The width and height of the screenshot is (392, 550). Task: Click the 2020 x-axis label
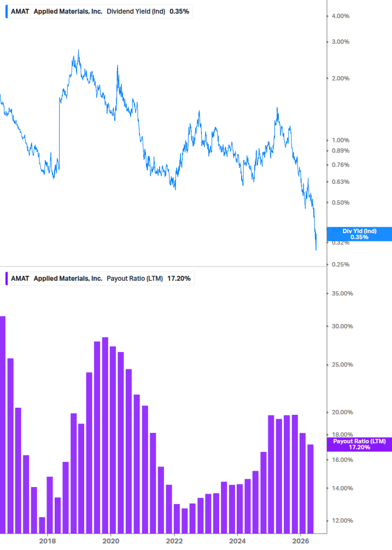click(x=110, y=541)
